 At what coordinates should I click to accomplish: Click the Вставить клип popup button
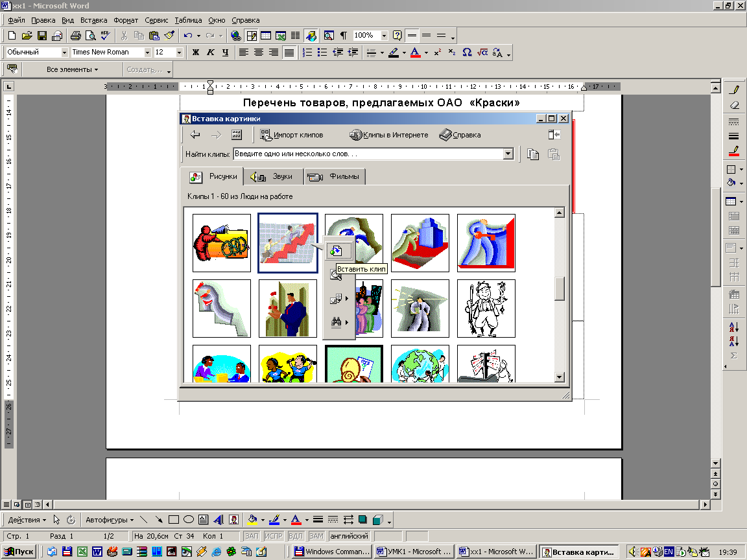click(x=338, y=251)
